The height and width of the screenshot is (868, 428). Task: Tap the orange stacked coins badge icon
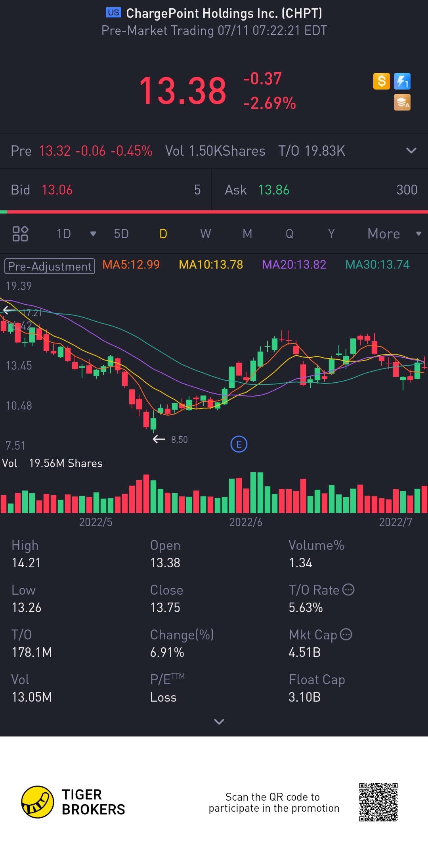coord(402,102)
